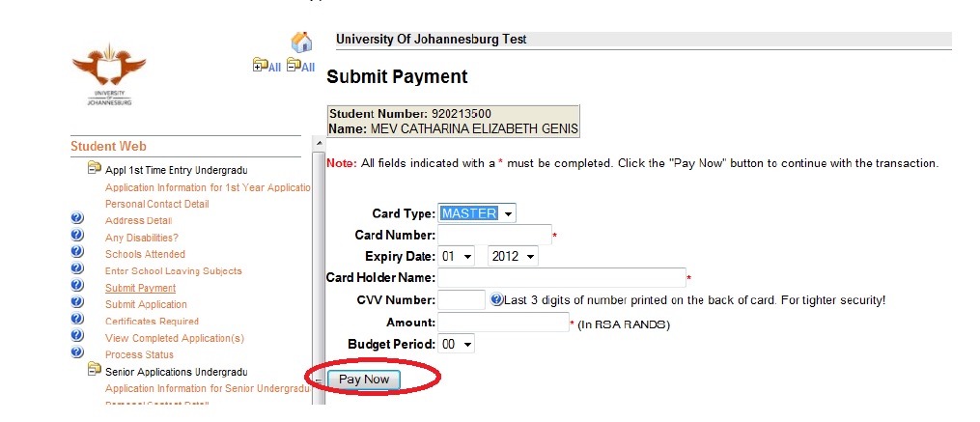This screenshot has width=980, height=422.
Task: Open the Budget Period dropdown
Action: pos(457,344)
